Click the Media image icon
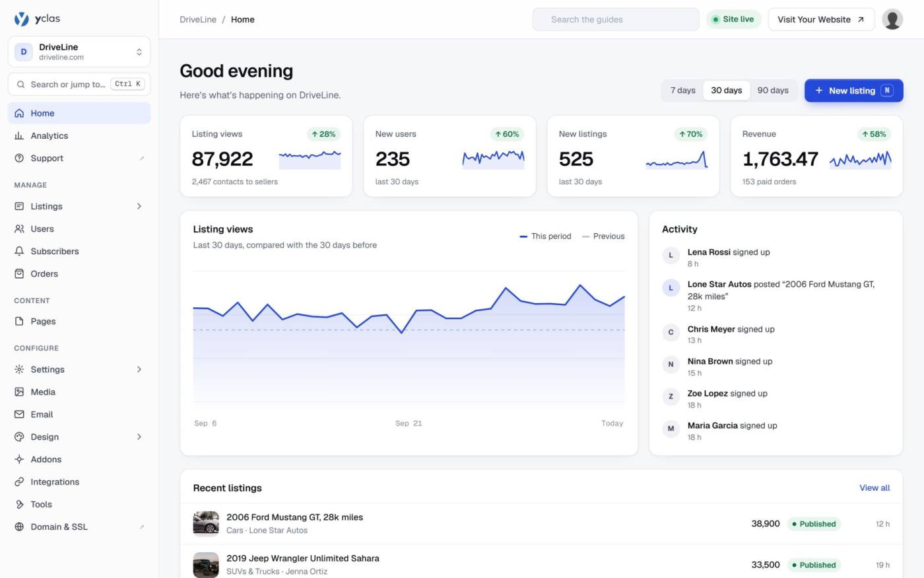The image size is (924, 578). pos(19,392)
